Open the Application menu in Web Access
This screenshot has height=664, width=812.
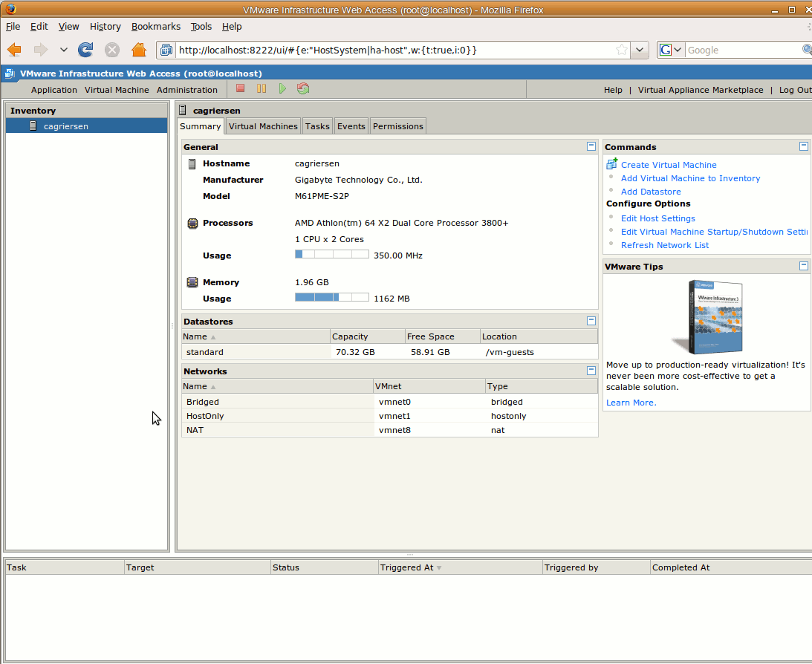[53, 90]
